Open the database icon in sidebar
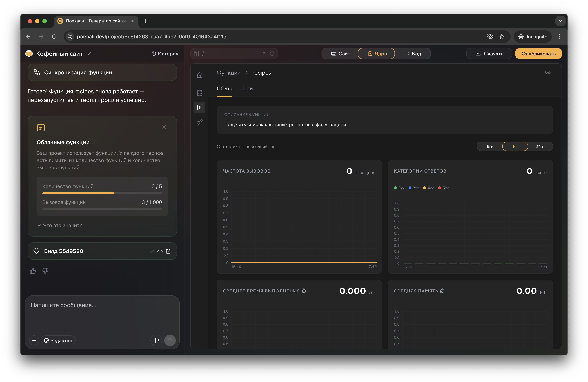Viewport: 588px width, 382px height. [199, 93]
